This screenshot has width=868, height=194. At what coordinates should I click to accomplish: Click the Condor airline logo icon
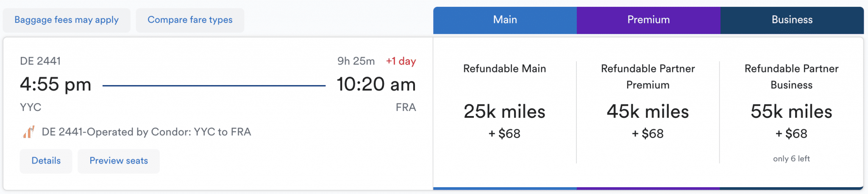(x=28, y=132)
